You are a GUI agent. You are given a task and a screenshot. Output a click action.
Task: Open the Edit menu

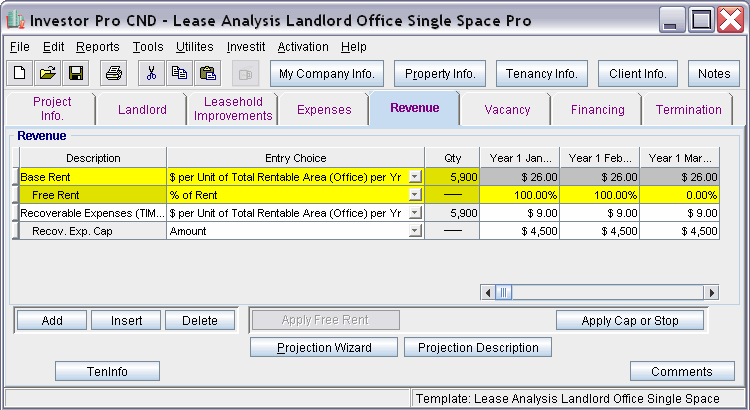click(x=53, y=47)
